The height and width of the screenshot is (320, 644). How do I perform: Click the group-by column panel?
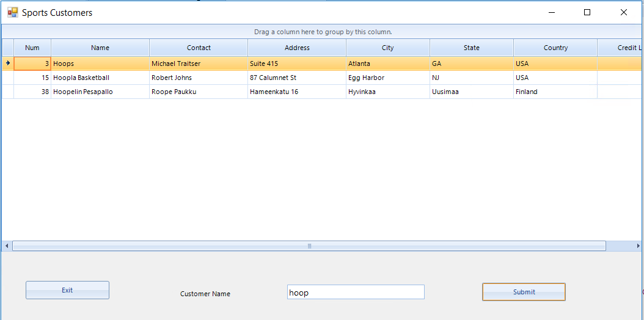[323, 32]
